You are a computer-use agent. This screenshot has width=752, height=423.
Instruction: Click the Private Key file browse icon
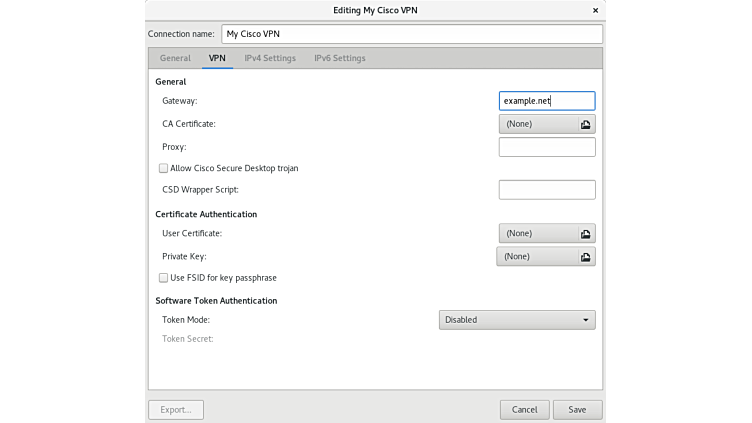coord(585,257)
